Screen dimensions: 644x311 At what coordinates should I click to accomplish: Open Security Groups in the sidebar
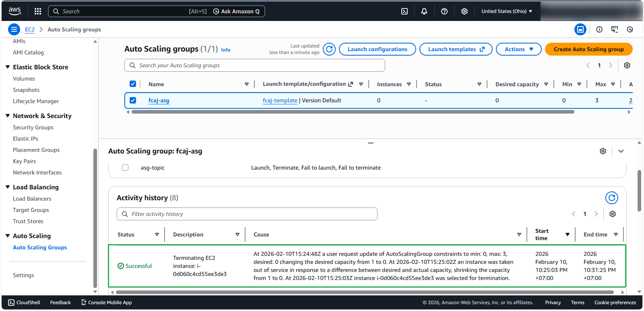(33, 127)
